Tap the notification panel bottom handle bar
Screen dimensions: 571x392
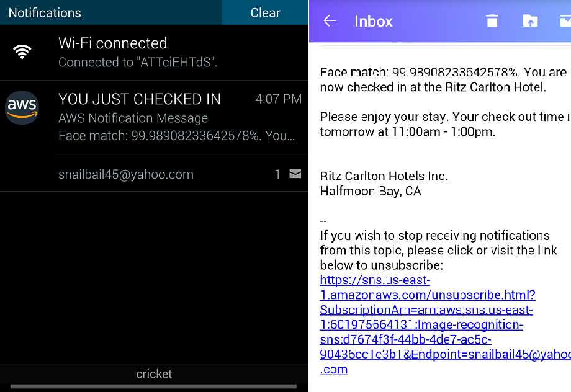[x=153, y=386]
